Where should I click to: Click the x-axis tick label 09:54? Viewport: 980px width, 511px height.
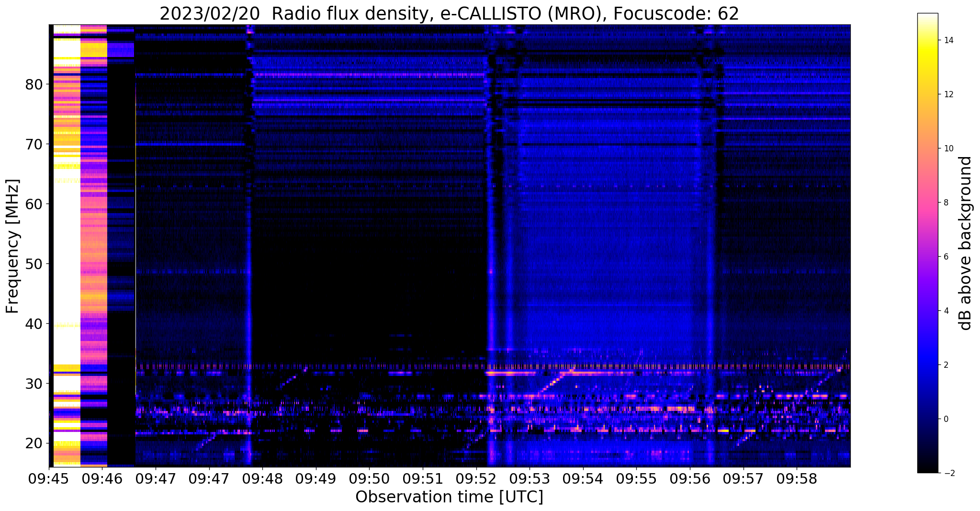point(583,478)
